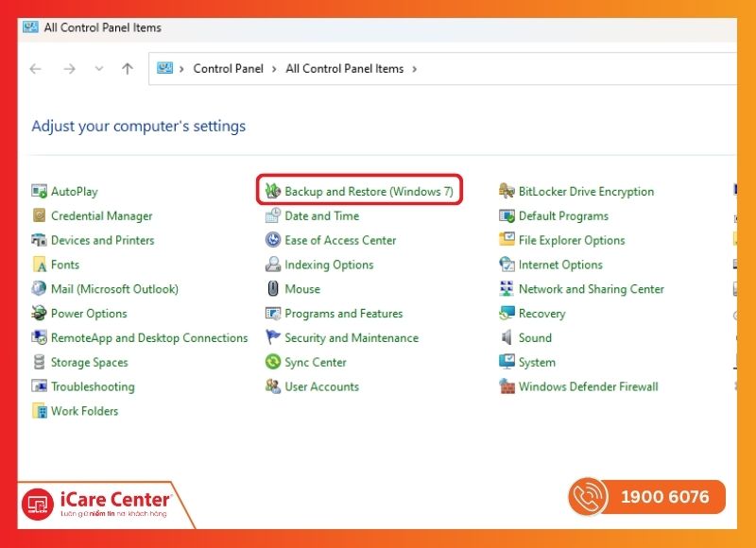Click the Back navigation arrow
This screenshot has height=548, width=756.
pos(36,69)
